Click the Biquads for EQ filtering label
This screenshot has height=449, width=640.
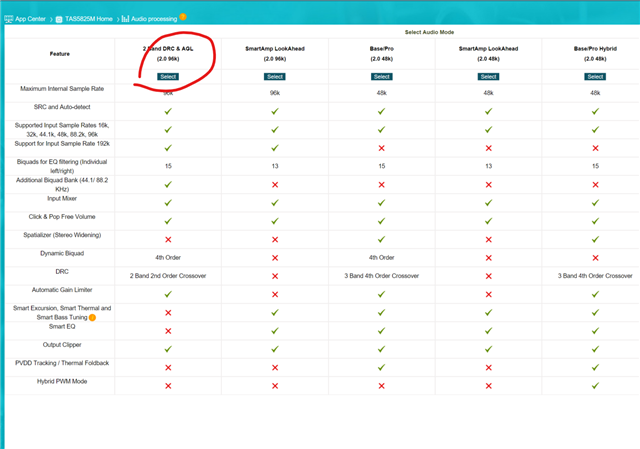click(62, 166)
